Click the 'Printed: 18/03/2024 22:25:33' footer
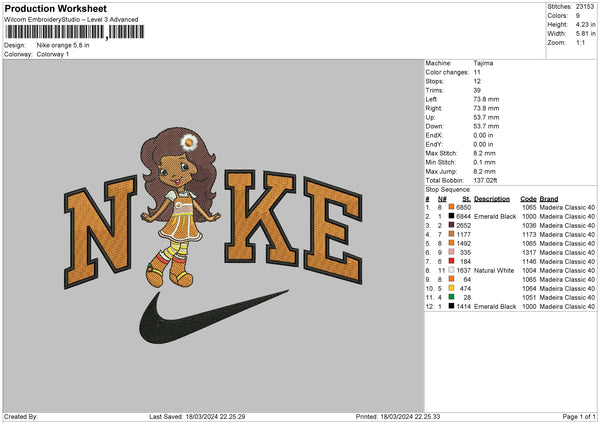Image resolution: width=600 pixels, height=424 pixels. [x=398, y=416]
